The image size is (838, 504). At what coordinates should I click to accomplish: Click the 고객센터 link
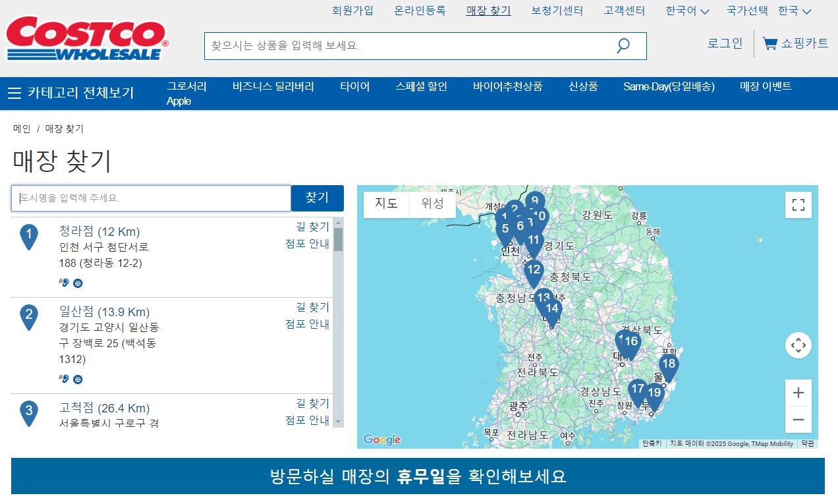[625, 11]
